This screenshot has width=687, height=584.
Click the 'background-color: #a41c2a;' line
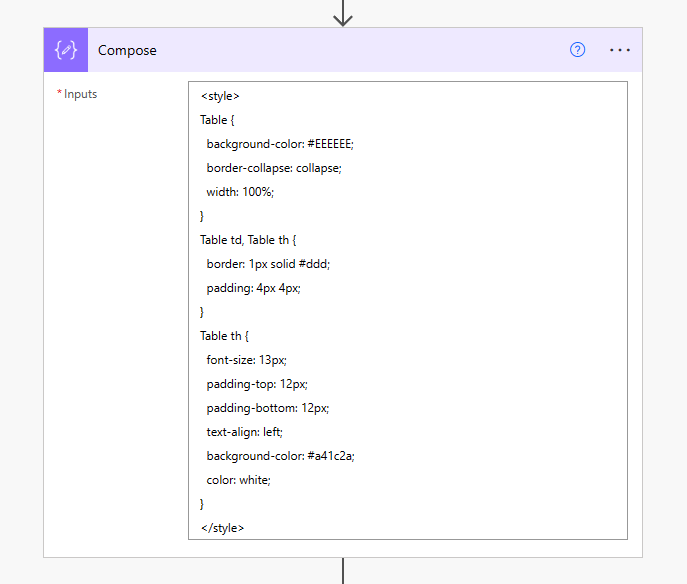click(x=281, y=456)
